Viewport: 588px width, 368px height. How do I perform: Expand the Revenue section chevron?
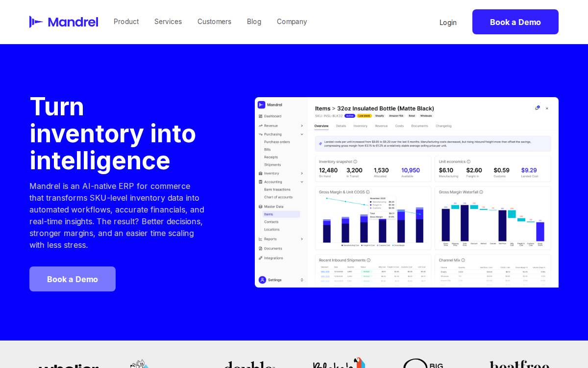pyautogui.click(x=302, y=126)
